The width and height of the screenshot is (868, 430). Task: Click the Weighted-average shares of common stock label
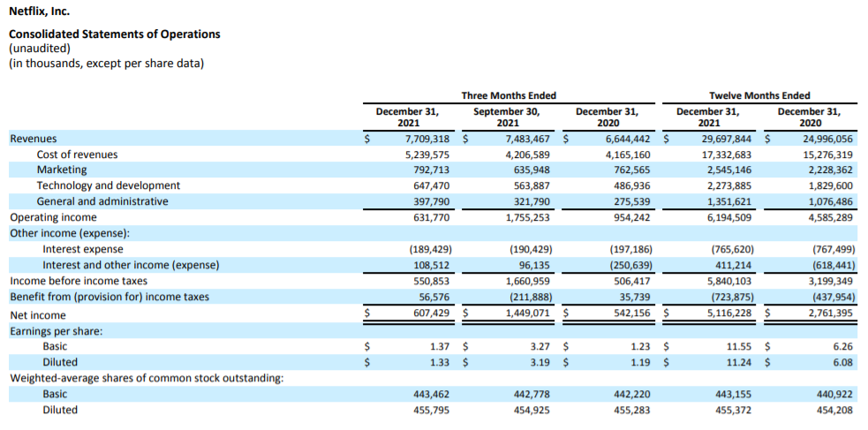(147, 379)
